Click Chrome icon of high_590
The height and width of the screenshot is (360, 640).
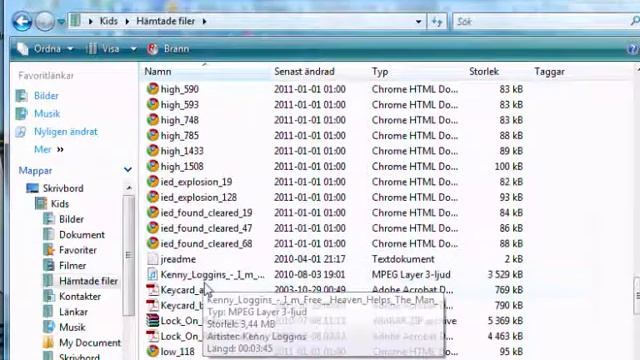coord(153,89)
